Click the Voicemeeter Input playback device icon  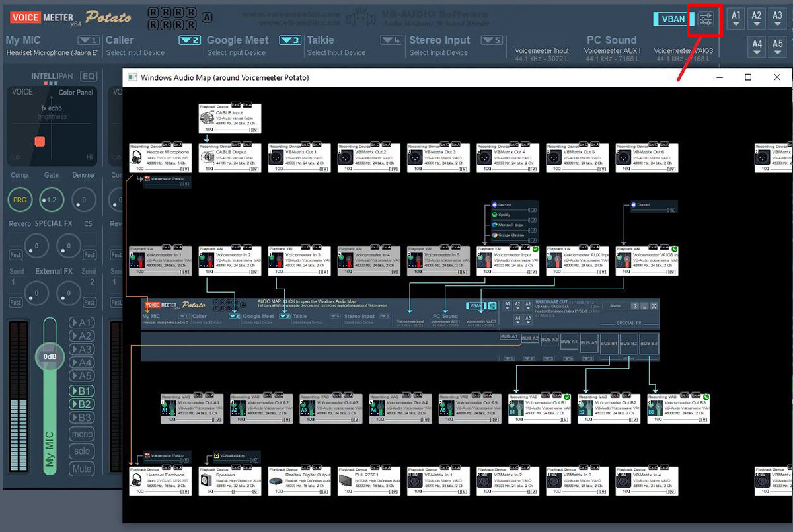[486, 260]
